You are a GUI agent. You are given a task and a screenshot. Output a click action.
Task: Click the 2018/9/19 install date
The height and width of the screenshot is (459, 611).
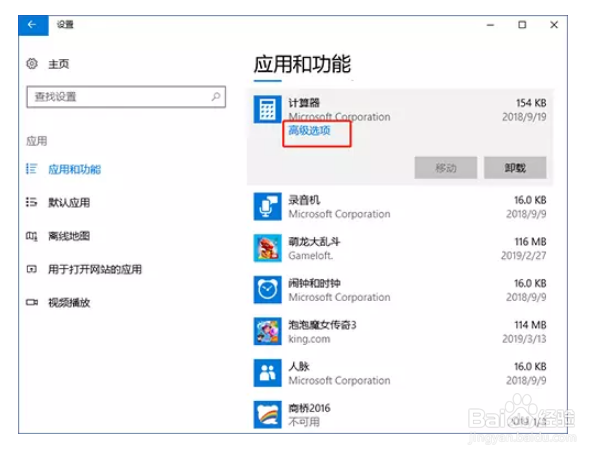point(524,117)
